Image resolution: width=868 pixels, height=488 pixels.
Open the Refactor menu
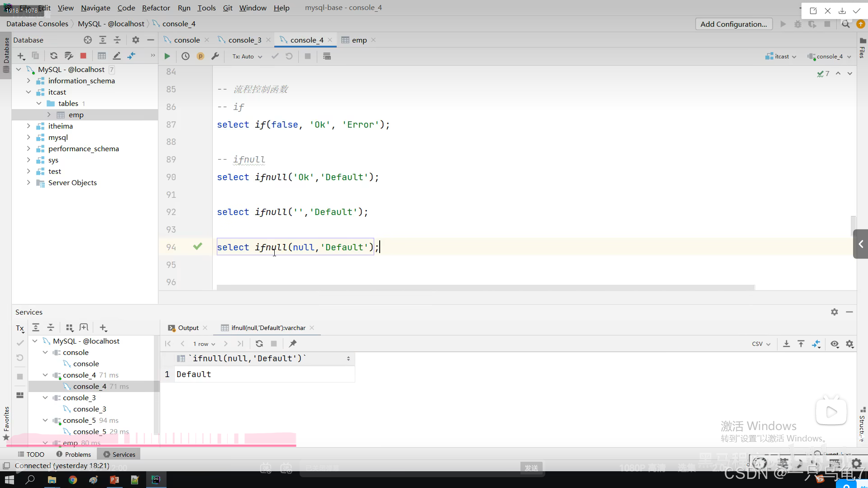click(x=156, y=8)
